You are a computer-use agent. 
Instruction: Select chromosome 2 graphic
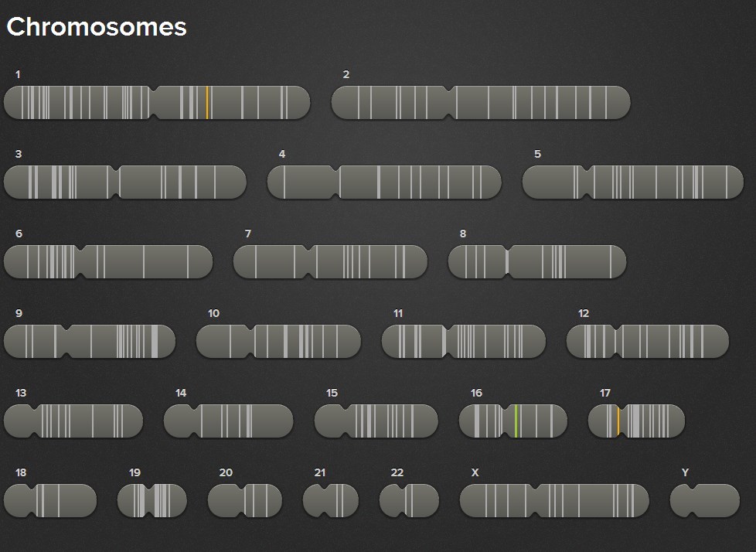(481, 103)
